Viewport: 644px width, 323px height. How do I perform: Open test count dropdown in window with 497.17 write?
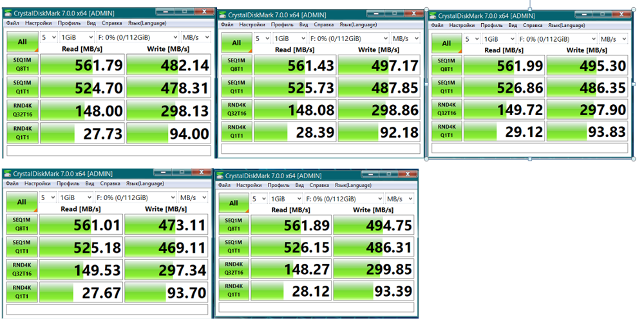point(262,39)
